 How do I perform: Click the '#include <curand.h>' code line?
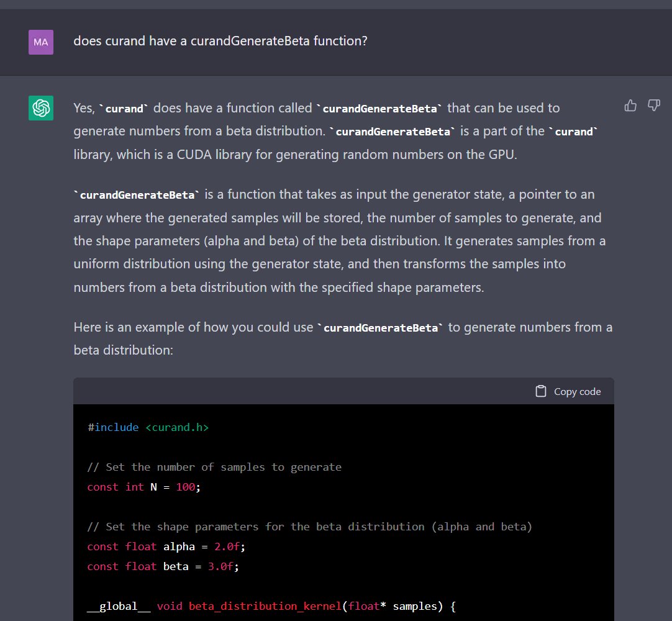(148, 427)
